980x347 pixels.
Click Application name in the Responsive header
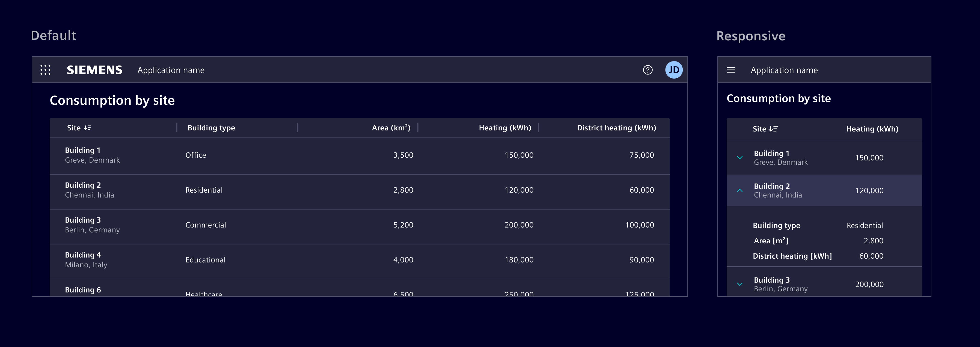click(x=784, y=70)
